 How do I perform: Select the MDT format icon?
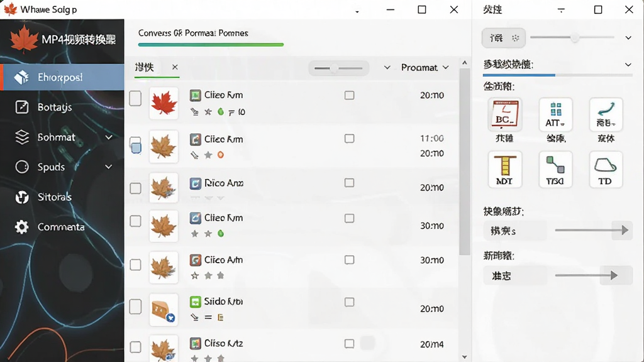click(x=505, y=170)
